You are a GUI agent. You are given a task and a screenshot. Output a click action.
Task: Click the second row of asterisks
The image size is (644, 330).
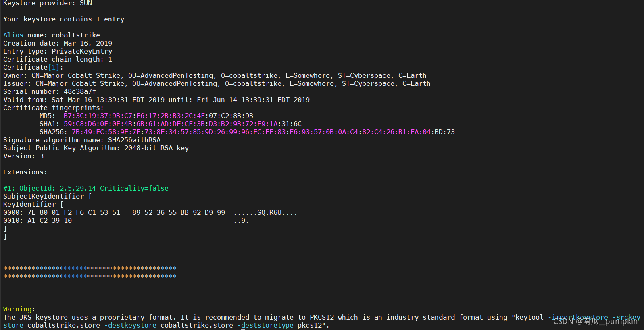pyautogui.click(x=90, y=277)
